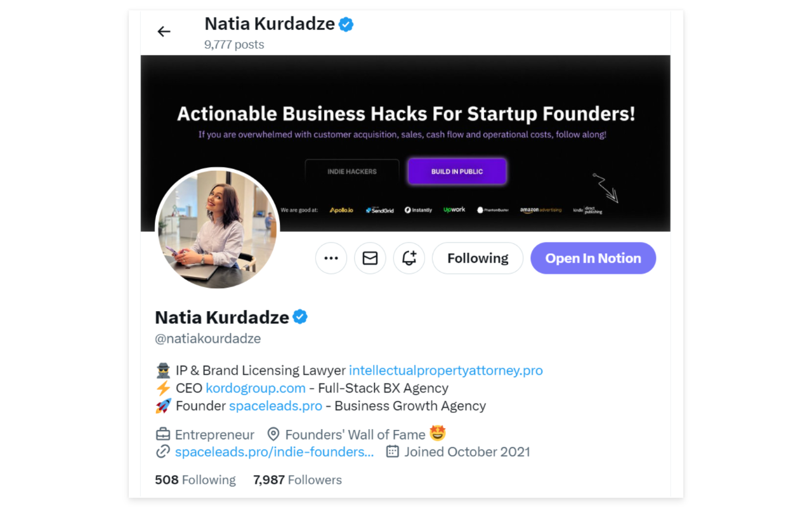Image resolution: width=812 pixels, height=508 pixels.
Task: View the 508 Following list
Action: tap(195, 480)
